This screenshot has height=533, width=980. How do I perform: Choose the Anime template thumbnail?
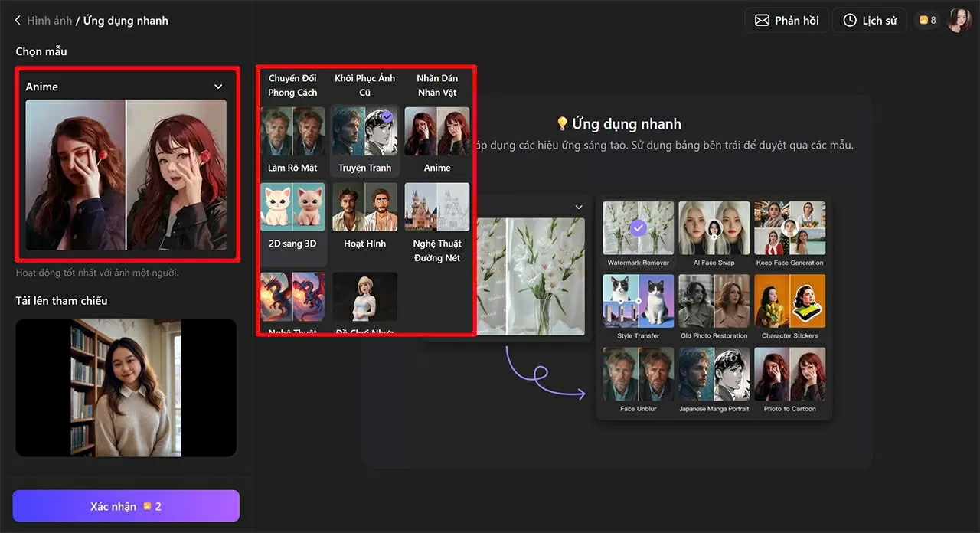[437, 132]
